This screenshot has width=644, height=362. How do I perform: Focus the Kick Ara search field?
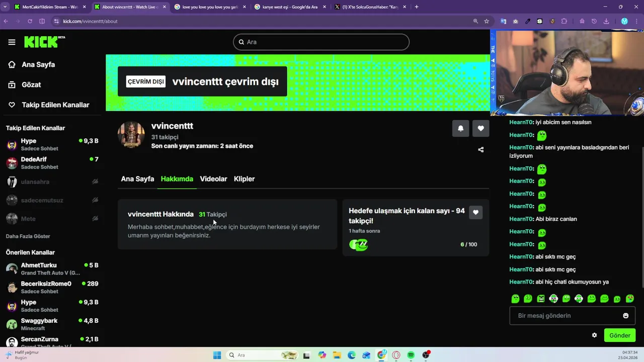point(321,42)
